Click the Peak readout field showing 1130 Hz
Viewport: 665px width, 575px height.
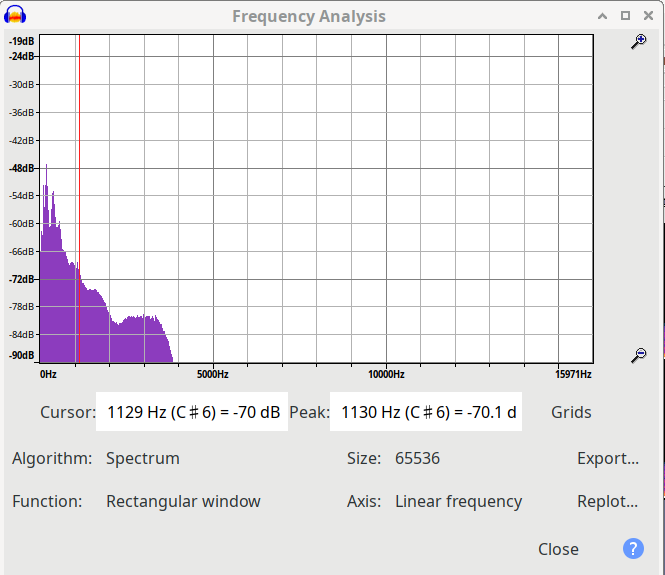pyautogui.click(x=428, y=412)
